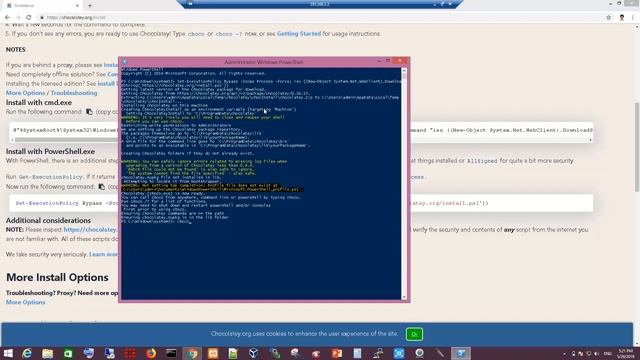Open Firefox from the taskbar
Viewport: 640px width, 360px height.
(151, 353)
